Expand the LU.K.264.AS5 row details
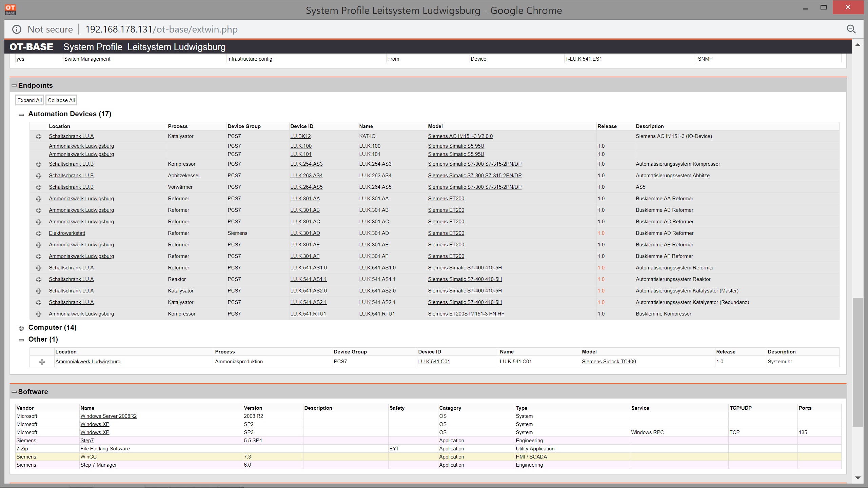This screenshot has width=868, height=488. [x=39, y=187]
